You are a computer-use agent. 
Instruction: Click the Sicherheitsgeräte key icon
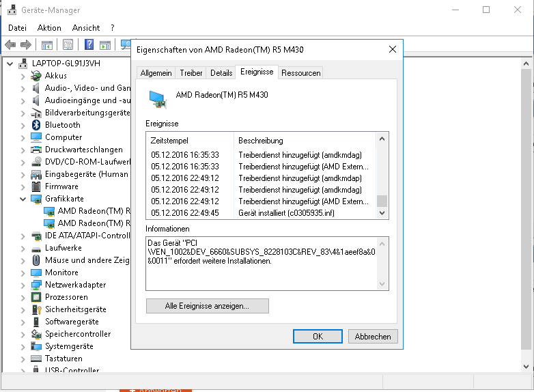(36, 309)
